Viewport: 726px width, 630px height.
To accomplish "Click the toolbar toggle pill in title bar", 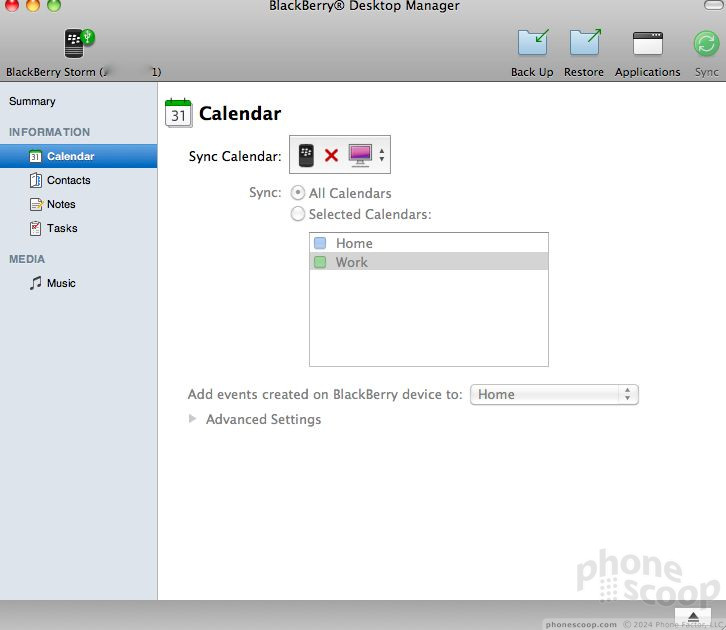I will pyautogui.click(x=713, y=5).
